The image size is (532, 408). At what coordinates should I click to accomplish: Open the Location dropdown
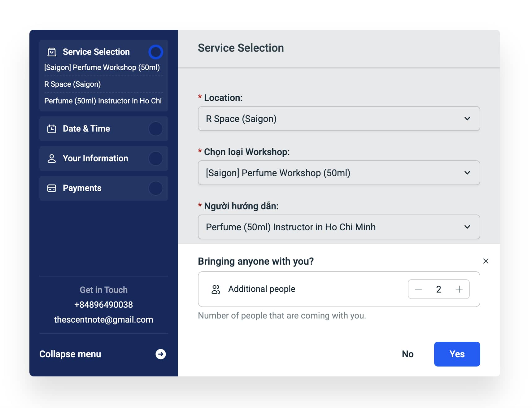(x=339, y=119)
